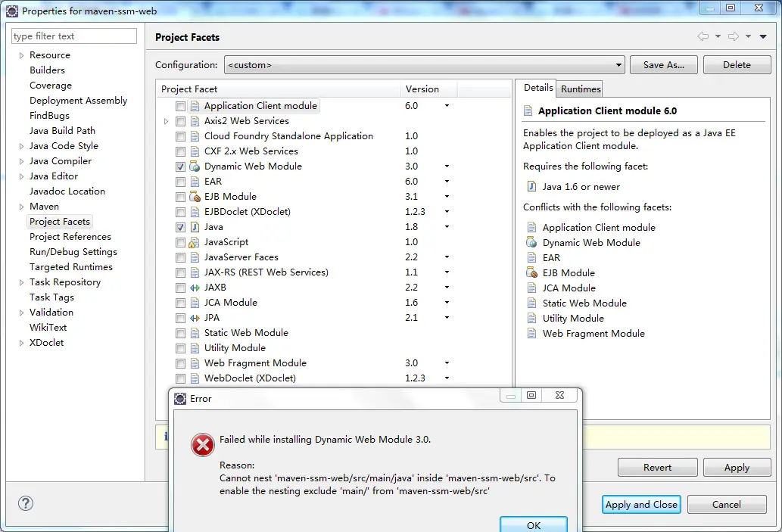782x532 pixels.
Task: Open the view menu triangle in header
Action: 763,36
